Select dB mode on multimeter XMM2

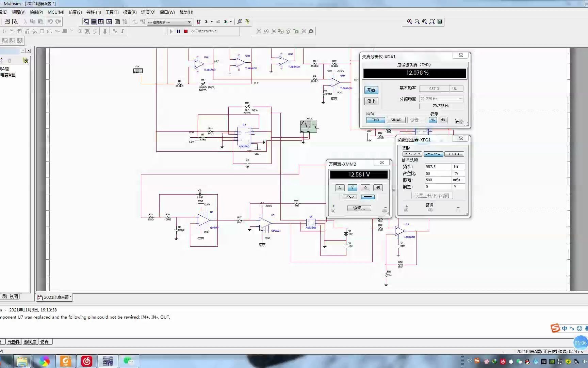[x=378, y=188]
